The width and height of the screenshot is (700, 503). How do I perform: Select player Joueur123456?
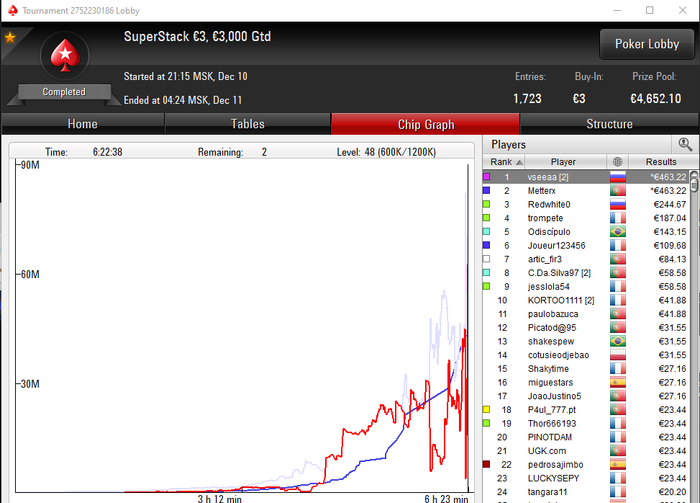586,245
